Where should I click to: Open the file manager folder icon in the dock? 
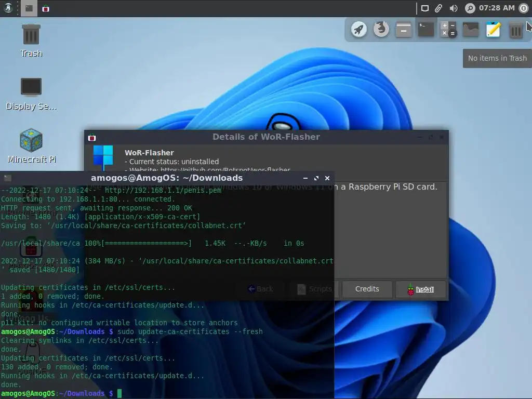click(x=471, y=30)
